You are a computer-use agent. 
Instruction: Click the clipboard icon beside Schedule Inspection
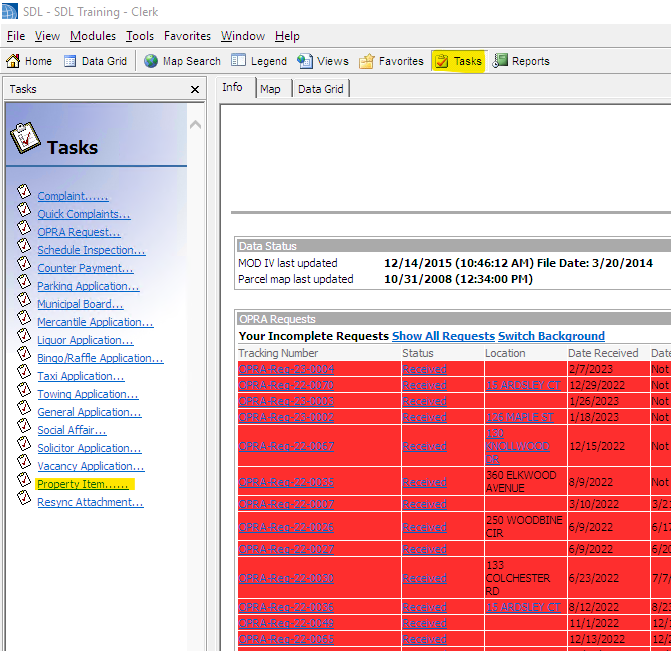[24, 245]
